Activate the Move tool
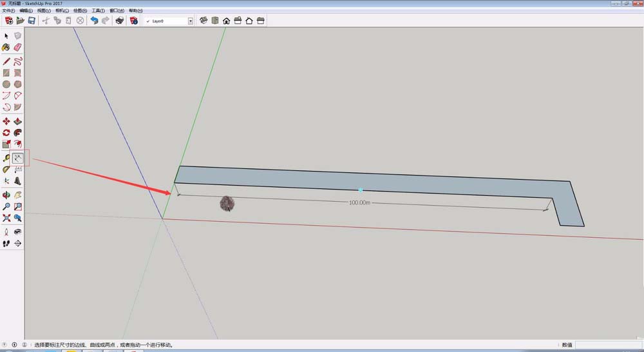The image size is (644, 352). pos(6,121)
